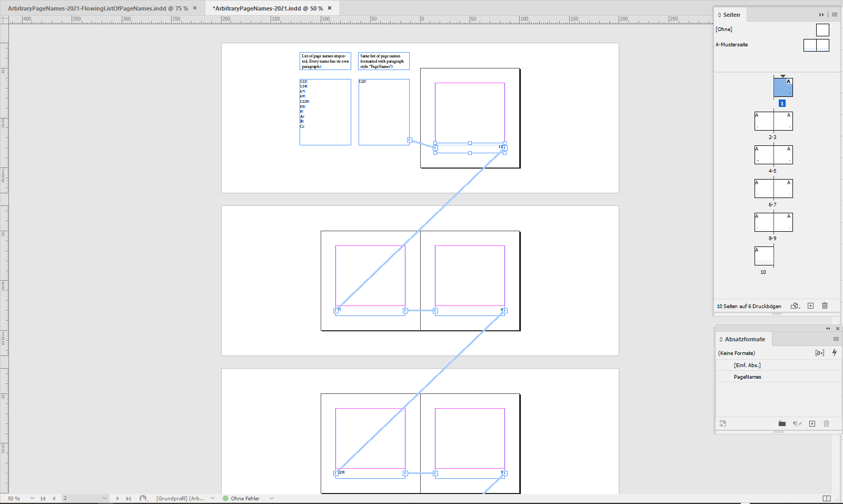Open the Ohne Fehler preflight menu
The height and width of the screenshot is (504, 843).
tap(272, 498)
